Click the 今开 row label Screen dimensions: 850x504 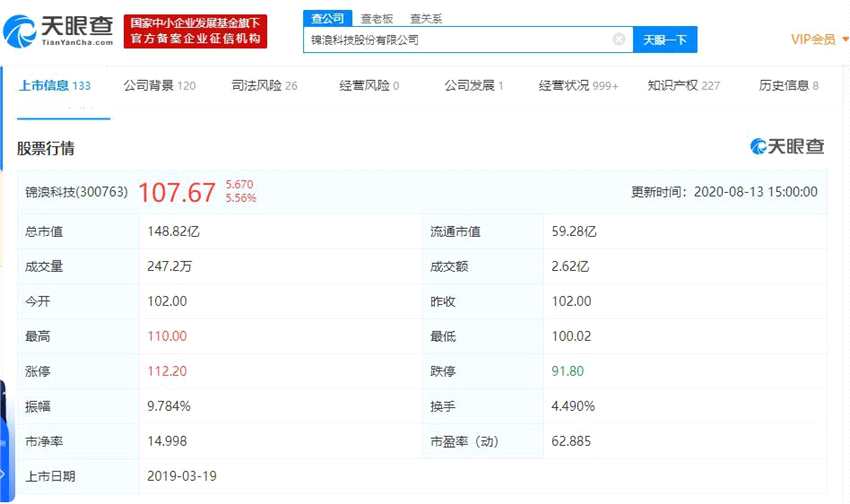click(37, 301)
